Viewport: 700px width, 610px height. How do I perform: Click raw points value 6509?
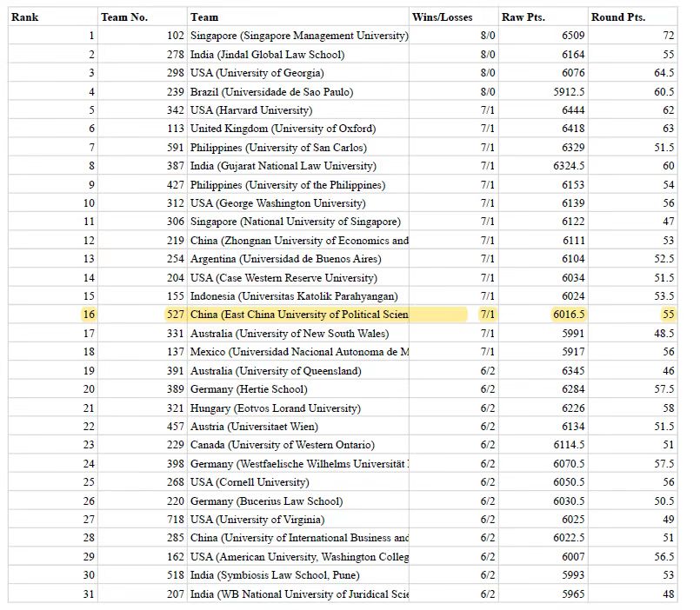click(x=573, y=36)
